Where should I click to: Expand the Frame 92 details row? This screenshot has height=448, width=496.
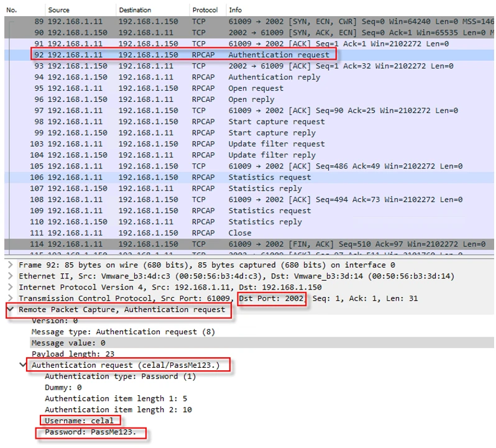[x=9, y=265]
